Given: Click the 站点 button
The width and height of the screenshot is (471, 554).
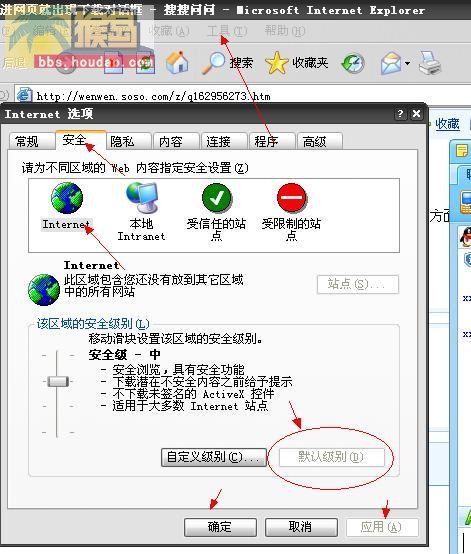Looking at the screenshot, I should click(358, 284).
